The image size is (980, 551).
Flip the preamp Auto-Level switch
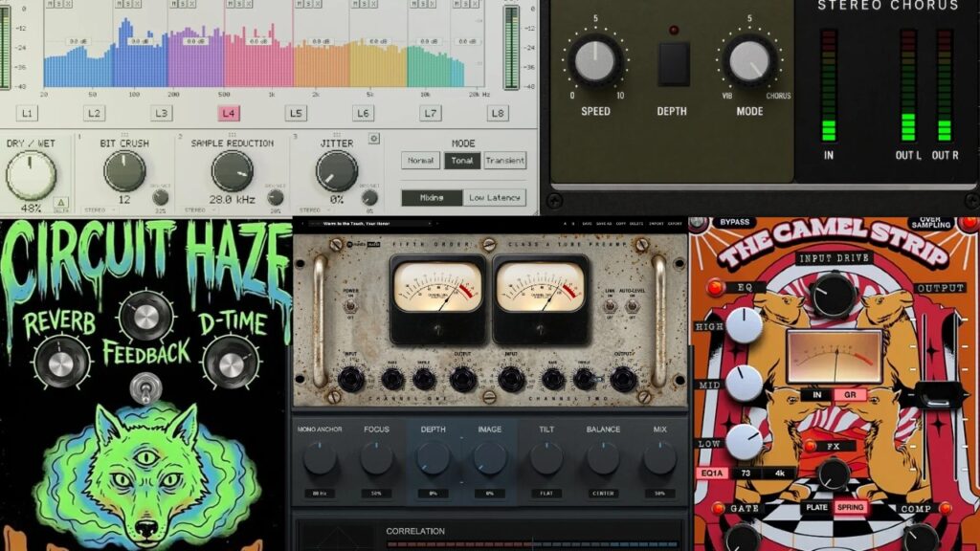632,306
